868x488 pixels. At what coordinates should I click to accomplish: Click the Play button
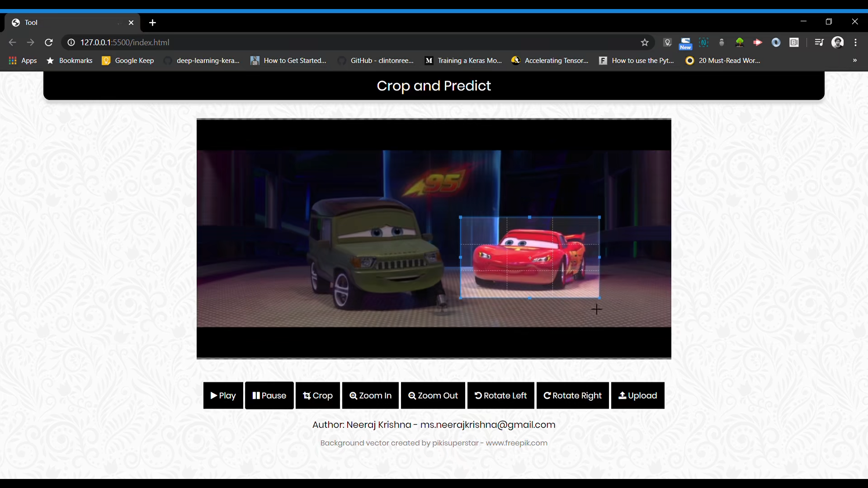(x=223, y=395)
